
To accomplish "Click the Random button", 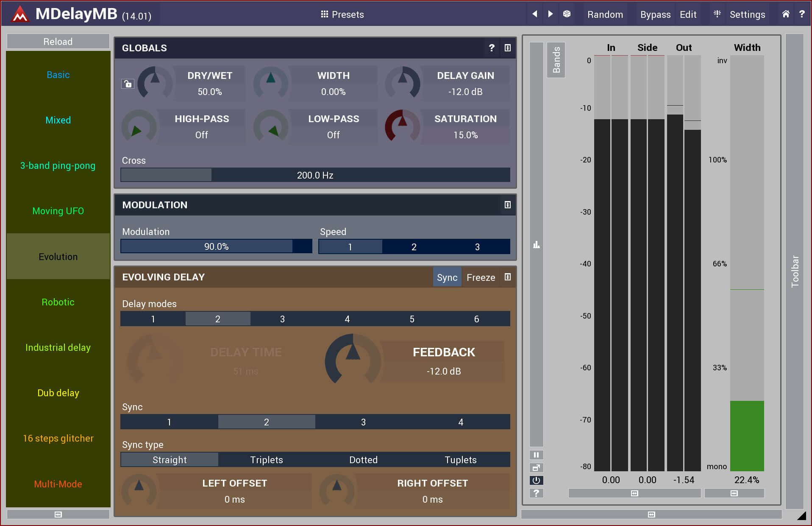I will coord(605,14).
